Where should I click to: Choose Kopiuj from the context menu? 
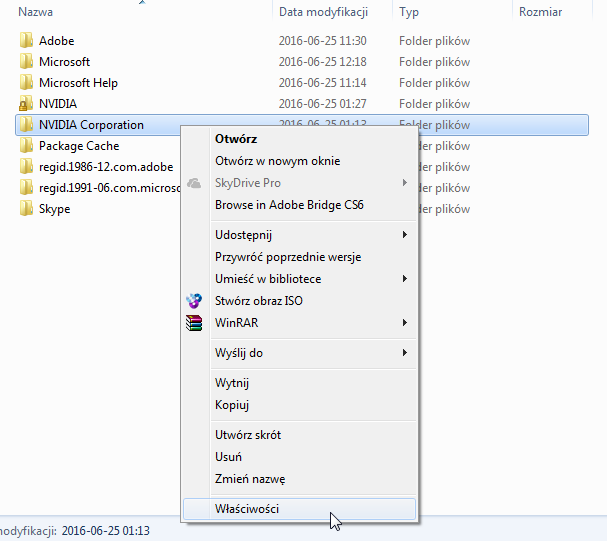pos(300,405)
